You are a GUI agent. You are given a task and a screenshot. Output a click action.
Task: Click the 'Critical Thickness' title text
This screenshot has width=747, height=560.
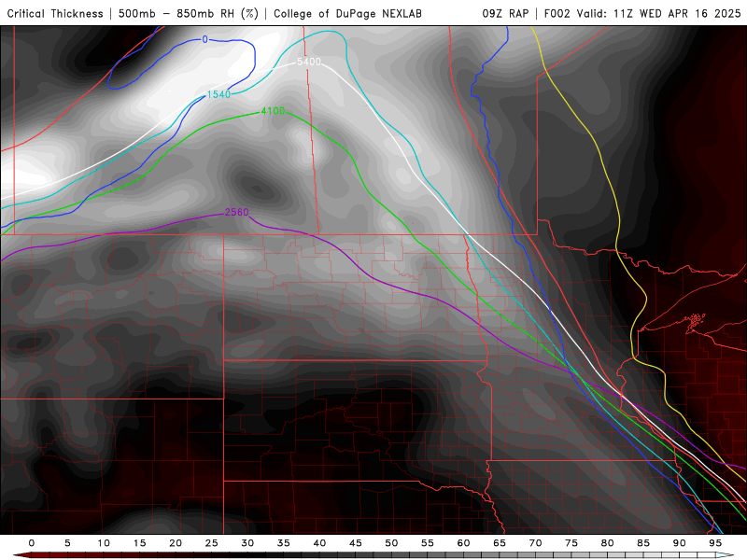pyautogui.click(x=55, y=13)
